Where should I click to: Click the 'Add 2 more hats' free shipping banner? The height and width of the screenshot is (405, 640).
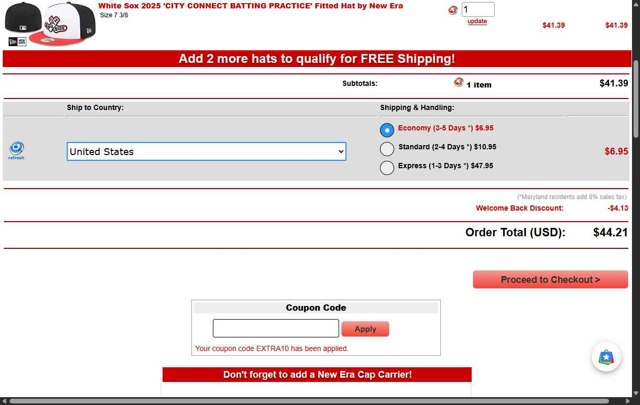pos(317,59)
